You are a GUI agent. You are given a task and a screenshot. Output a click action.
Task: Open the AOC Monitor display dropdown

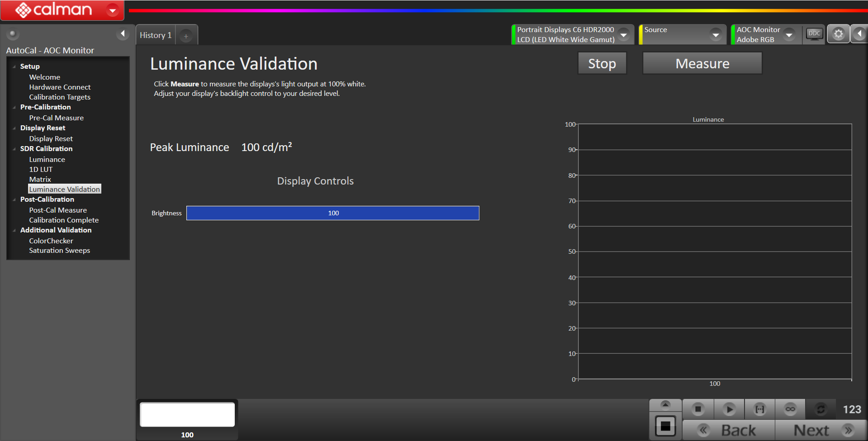(x=789, y=34)
